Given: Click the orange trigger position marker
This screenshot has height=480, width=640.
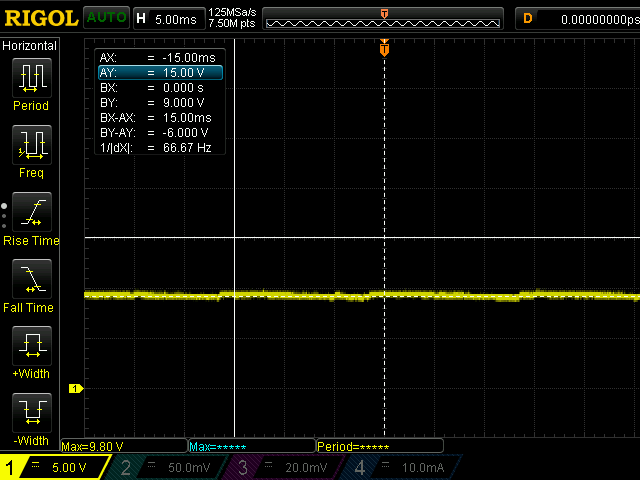Looking at the screenshot, I should click(384, 48).
